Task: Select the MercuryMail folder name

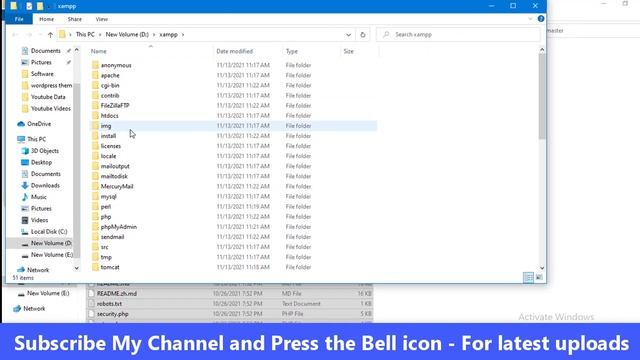Action: coord(117,186)
